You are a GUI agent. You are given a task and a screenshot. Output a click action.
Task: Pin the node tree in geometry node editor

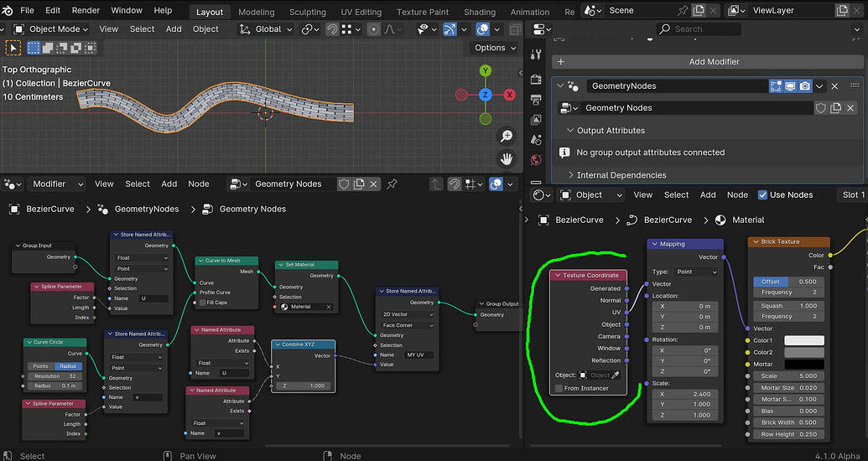[x=392, y=184]
